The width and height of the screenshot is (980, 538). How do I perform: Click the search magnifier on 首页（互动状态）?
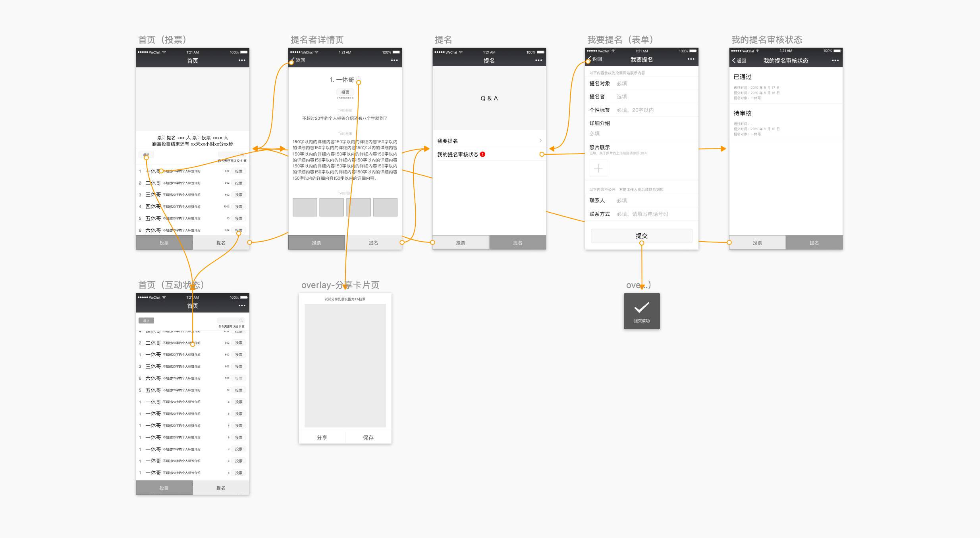coord(241,320)
